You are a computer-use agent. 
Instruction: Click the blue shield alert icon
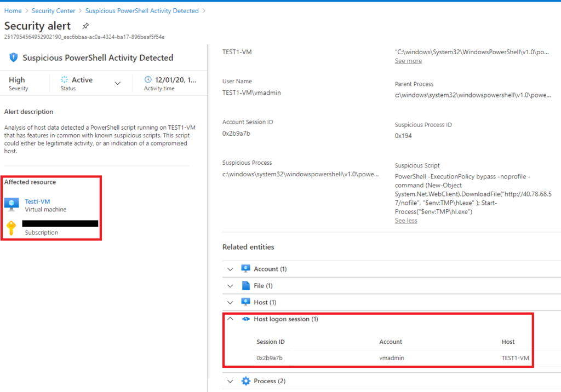(13, 57)
